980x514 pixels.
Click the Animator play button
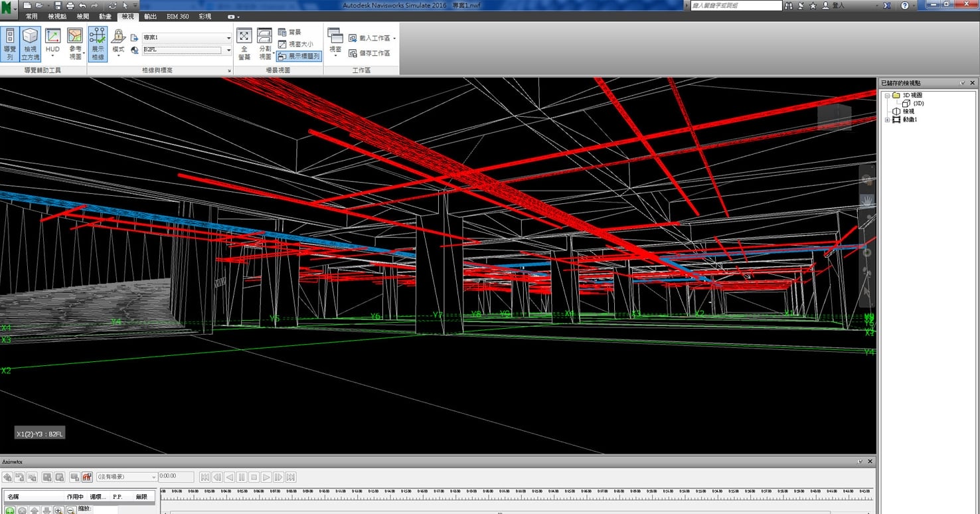(x=266, y=477)
